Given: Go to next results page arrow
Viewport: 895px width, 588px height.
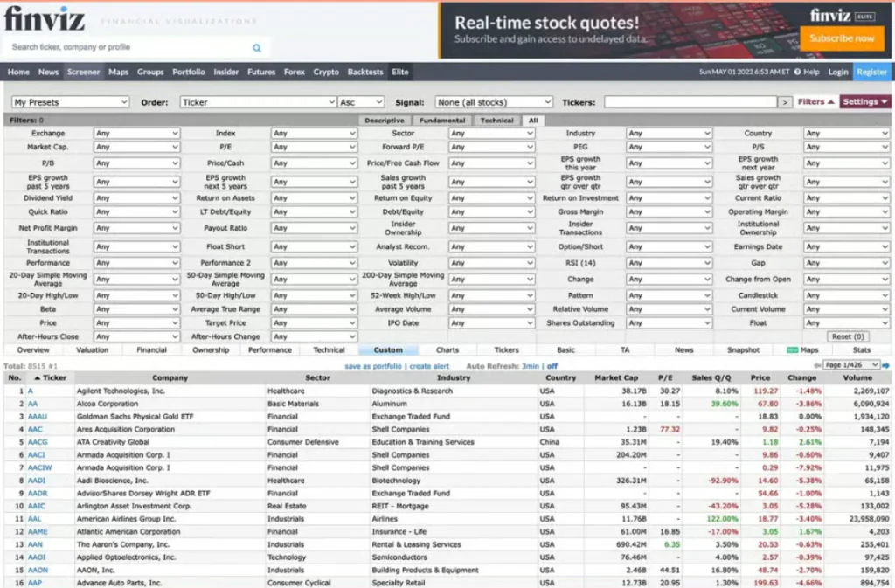Looking at the screenshot, I should coord(886,365).
